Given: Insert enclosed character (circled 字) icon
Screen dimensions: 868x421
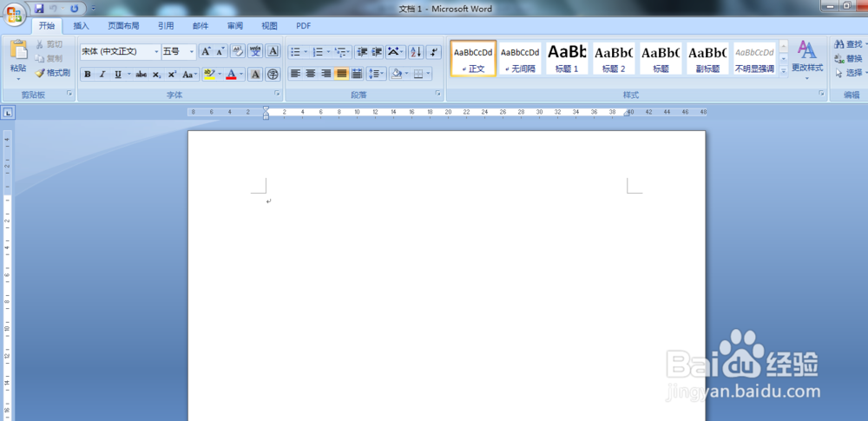Looking at the screenshot, I should point(273,75).
